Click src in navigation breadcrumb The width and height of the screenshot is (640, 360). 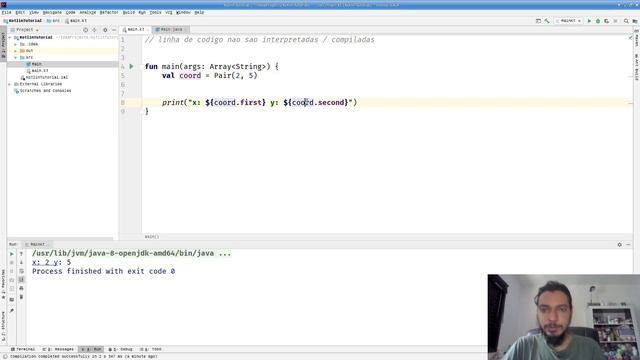tap(53, 21)
